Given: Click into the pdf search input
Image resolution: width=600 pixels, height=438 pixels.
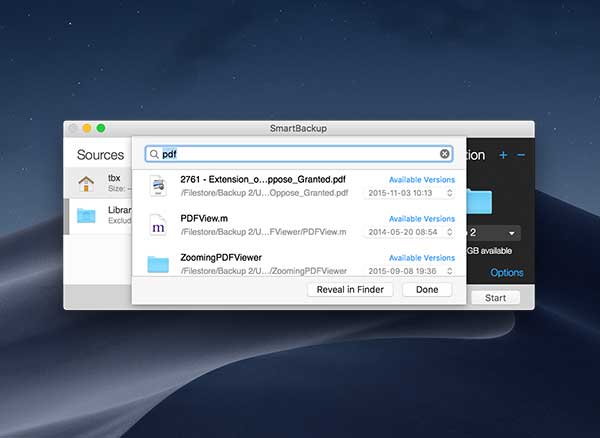Looking at the screenshot, I should tap(299, 154).
